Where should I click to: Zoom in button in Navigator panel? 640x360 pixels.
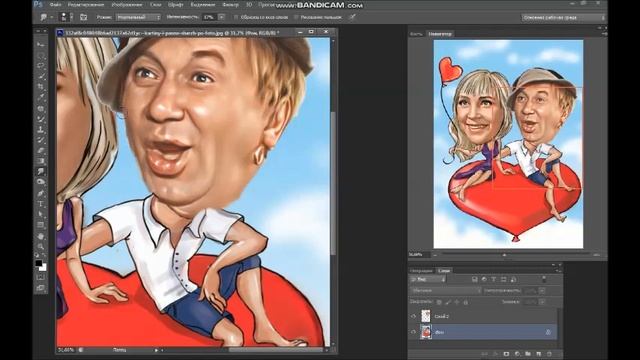596,255
